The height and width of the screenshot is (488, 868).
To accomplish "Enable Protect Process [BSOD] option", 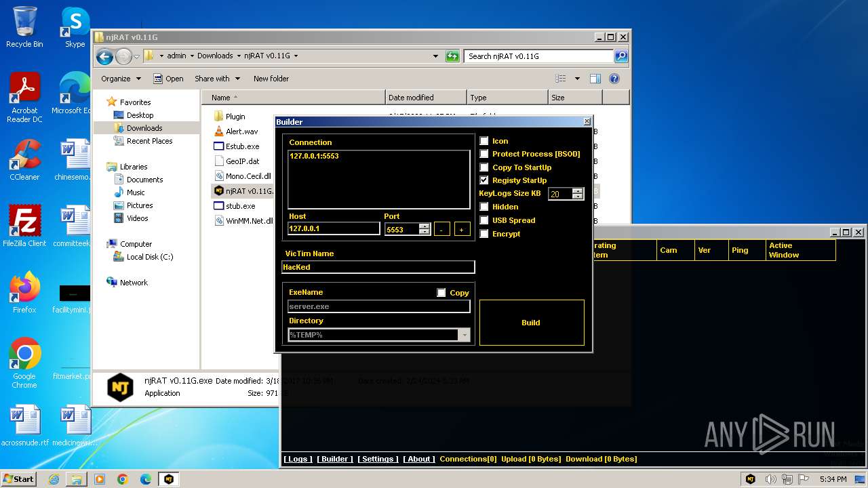I will pos(484,154).
